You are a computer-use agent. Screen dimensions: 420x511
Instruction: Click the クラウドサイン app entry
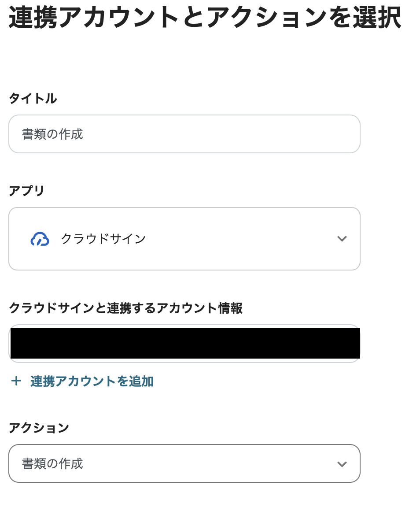[103, 239]
